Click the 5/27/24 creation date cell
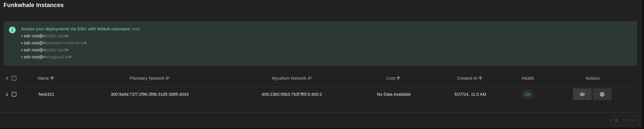This screenshot has width=644, height=129. point(470,94)
